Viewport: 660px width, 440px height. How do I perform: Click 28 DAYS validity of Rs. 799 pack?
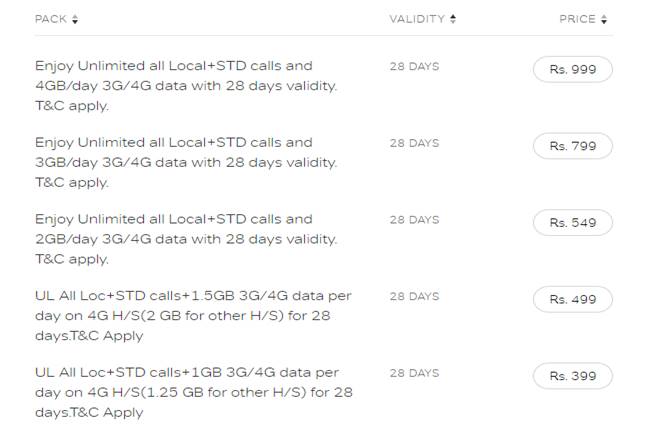click(x=414, y=143)
